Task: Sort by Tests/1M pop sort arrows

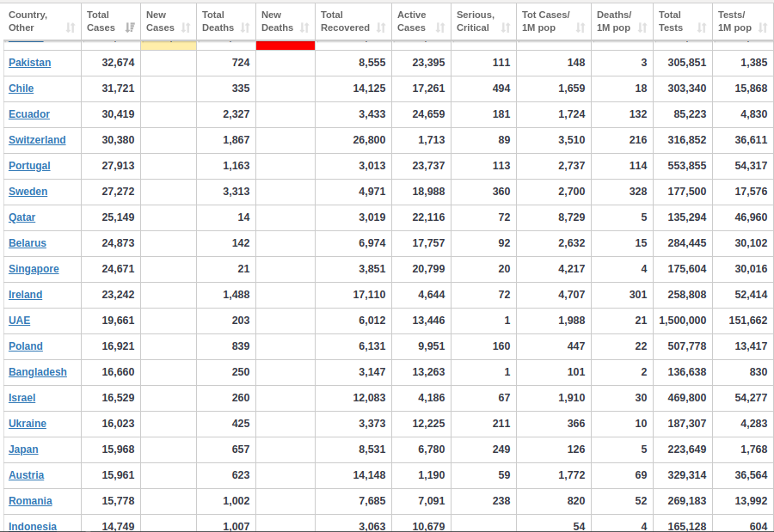Action: 763,28
